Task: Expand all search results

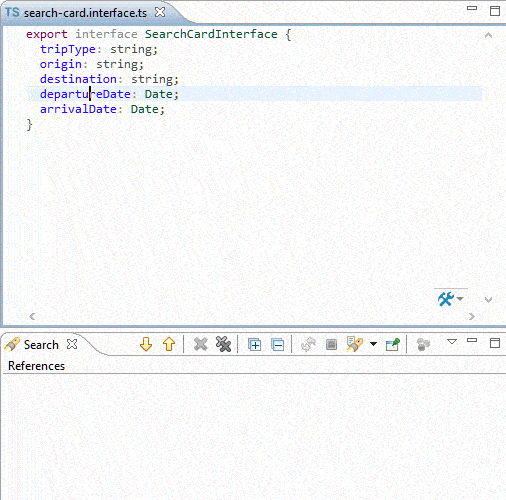Action: click(254, 345)
